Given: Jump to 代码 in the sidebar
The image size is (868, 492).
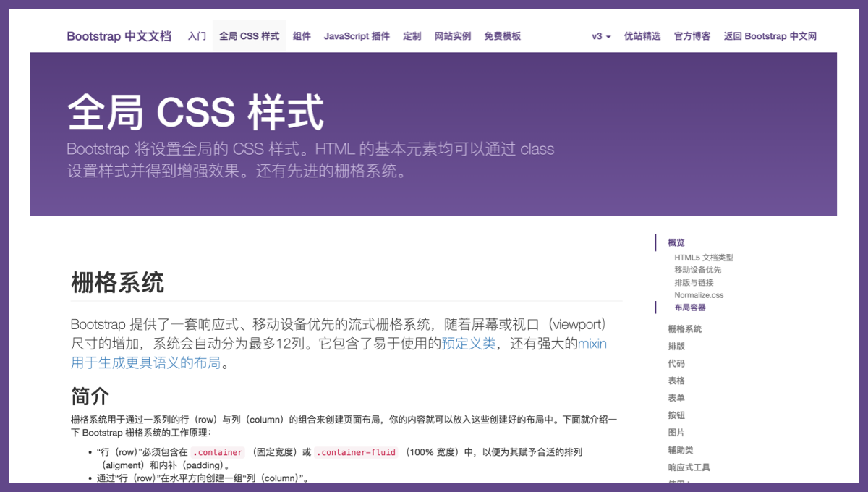Looking at the screenshot, I should click(x=676, y=364).
